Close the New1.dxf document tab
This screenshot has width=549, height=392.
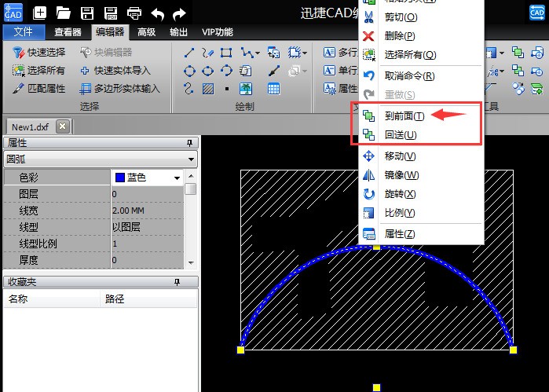point(63,126)
